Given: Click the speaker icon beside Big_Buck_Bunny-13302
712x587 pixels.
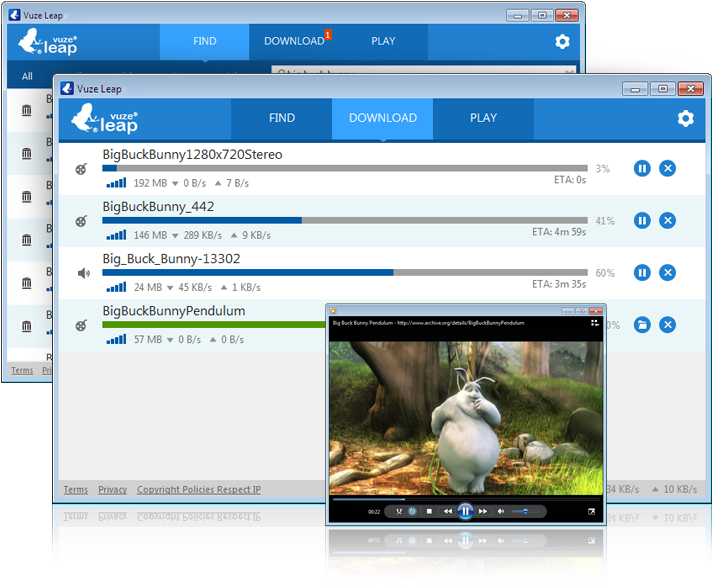Looking at the screenshot, I should pyautogui.click(x=83, y=273).
